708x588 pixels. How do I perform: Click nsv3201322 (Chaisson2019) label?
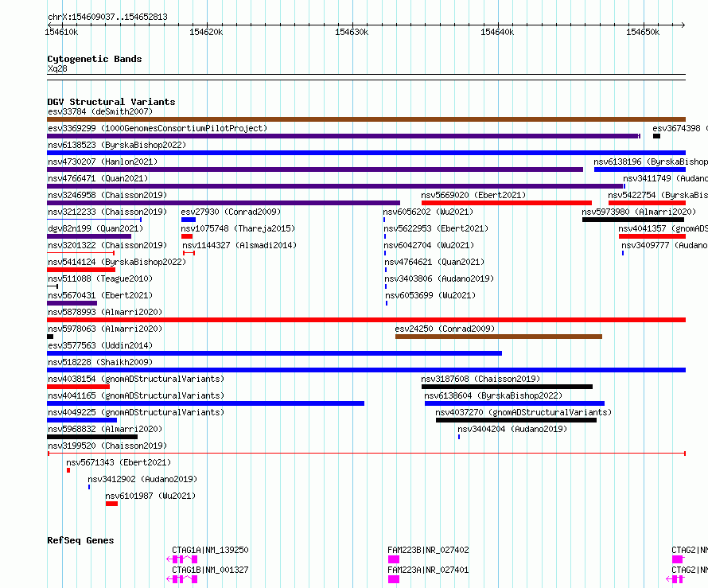point(107,245)
